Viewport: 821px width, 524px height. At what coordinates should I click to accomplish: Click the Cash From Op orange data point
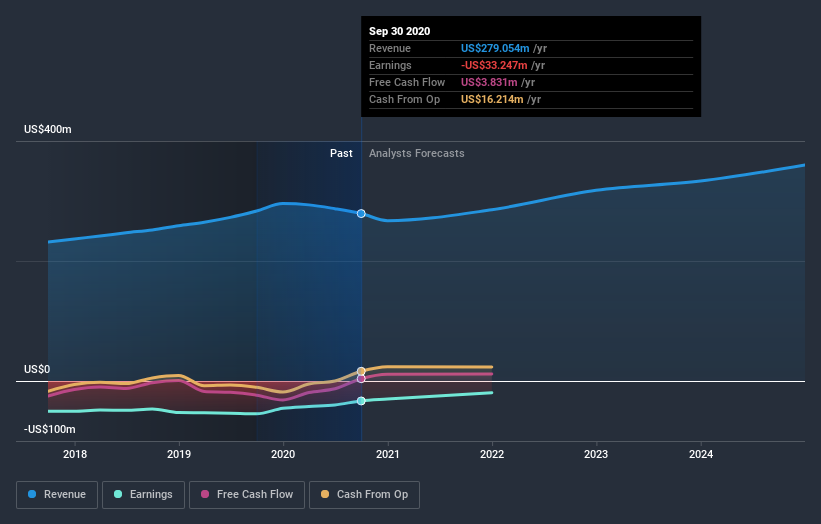(x=361, y=371)
